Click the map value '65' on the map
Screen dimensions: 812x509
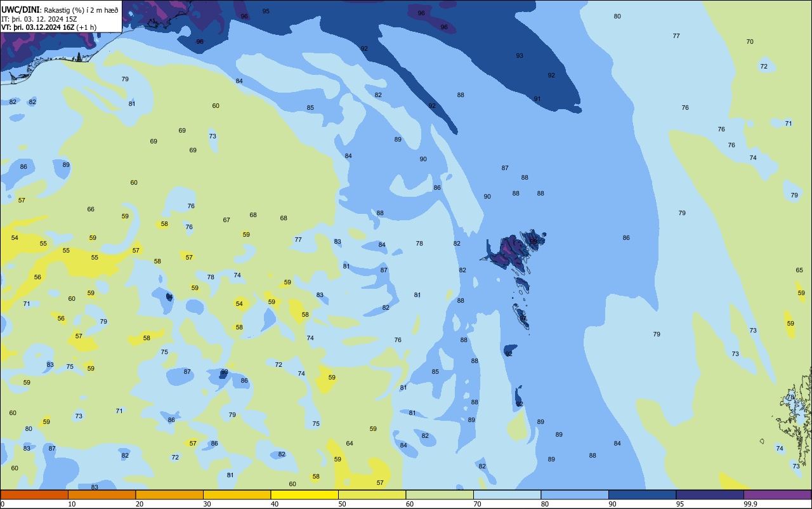point(799,270)
